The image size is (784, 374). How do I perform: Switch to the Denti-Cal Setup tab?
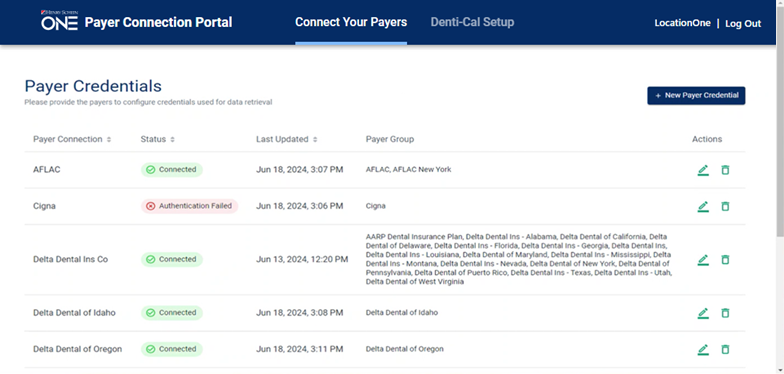(472, 22)
